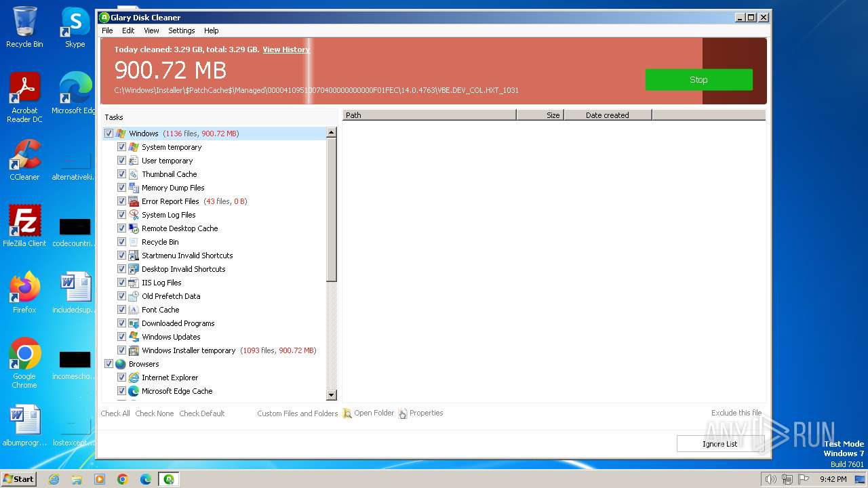Click Check Default link
The height and width of the screenshot is (488, 868).
[201, 413]
